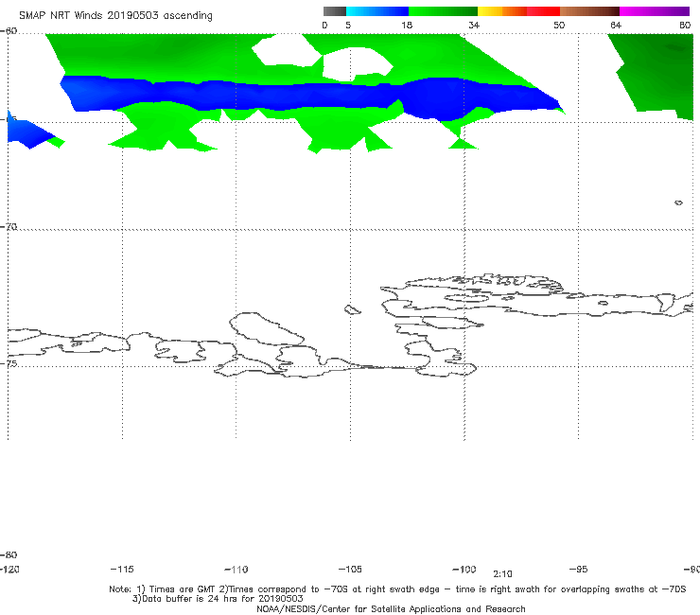
Task: Click the '-110' longitude axis label
Action: (x=236, y=570)
